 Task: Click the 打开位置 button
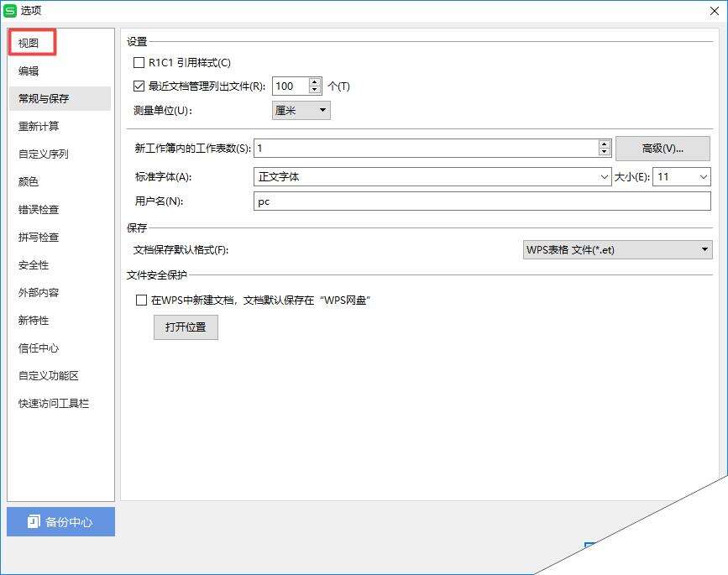(x=186, y=327)
